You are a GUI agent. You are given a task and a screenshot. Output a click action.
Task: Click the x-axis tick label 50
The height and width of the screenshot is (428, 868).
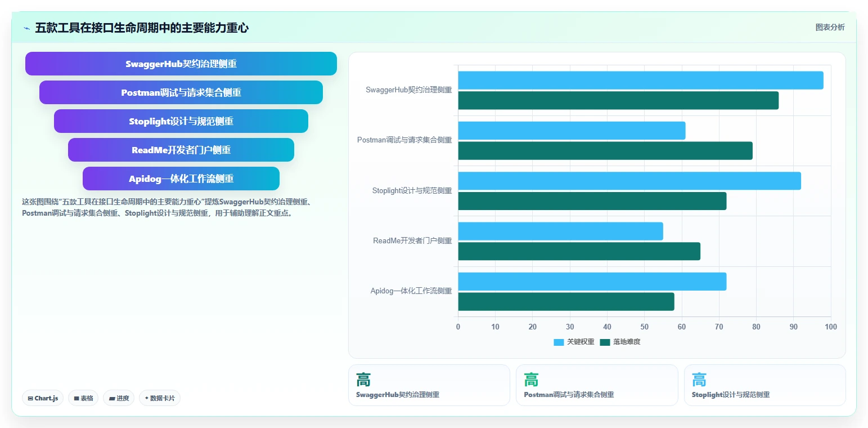point(645,327)
